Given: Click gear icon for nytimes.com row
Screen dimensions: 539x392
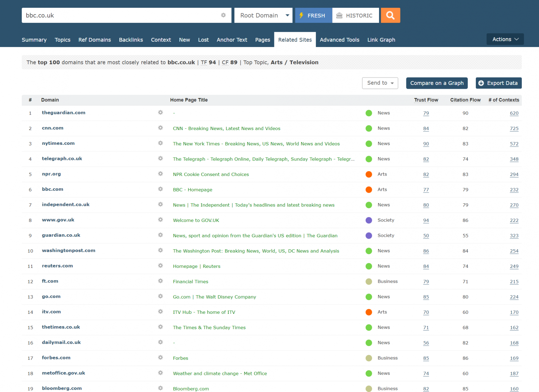Looking at the screenshot, I should point(160,143).
